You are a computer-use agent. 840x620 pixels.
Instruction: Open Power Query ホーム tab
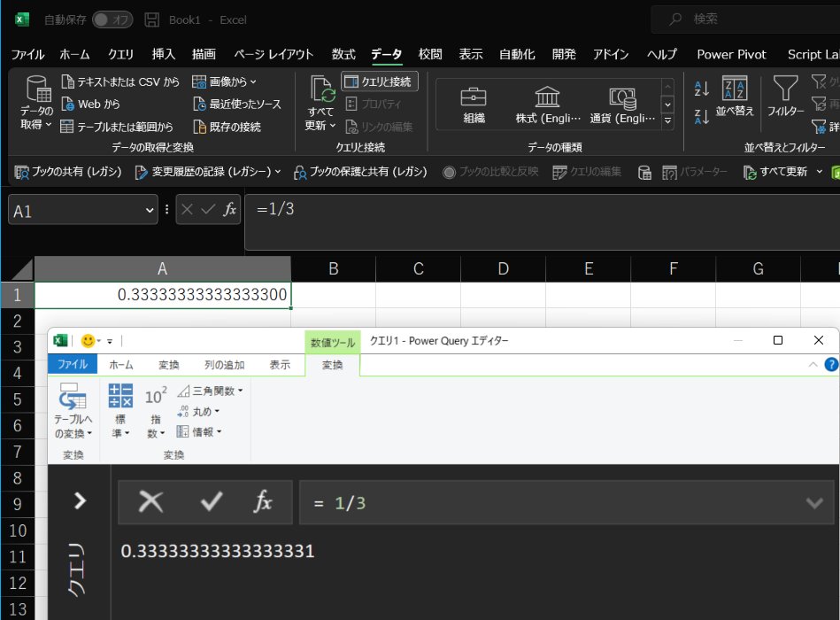121,364
